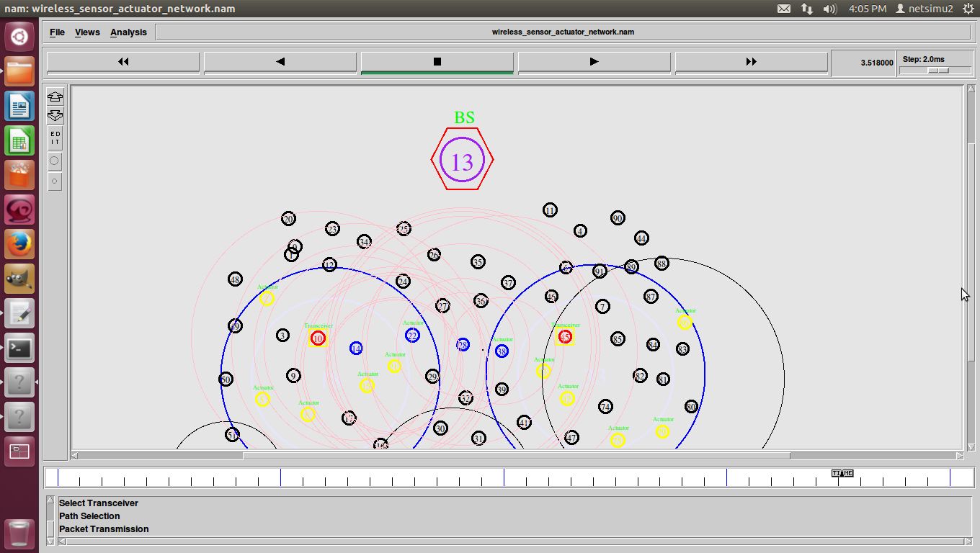The width and height of the screenshot is (980, 553).
Task: Click the zoom in tool icon
Action: pos(55,97)
